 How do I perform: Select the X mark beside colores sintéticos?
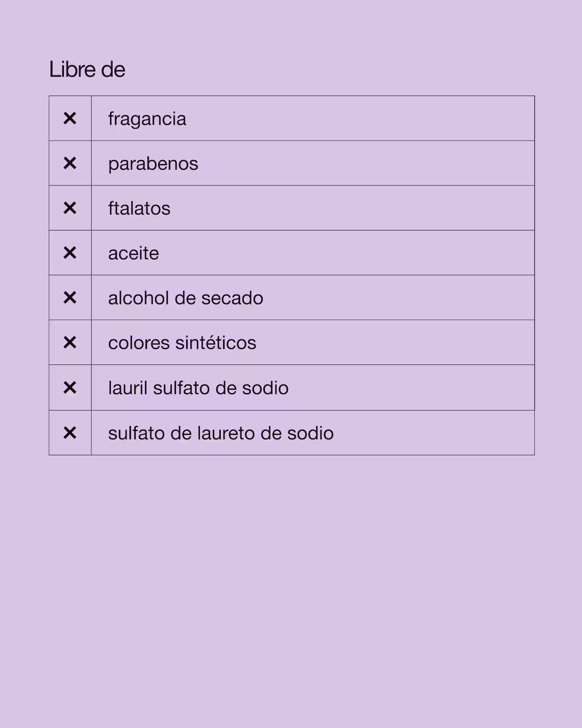tap(70, 343)
